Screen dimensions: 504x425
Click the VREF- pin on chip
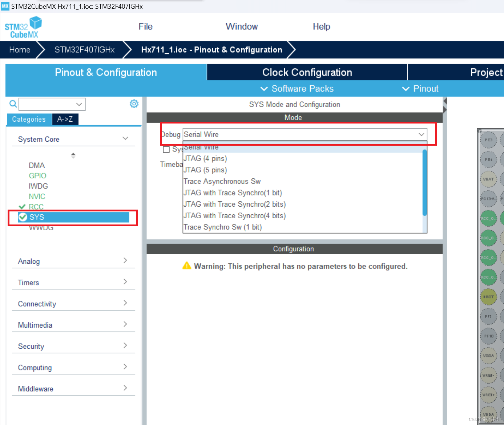[488, 375]
